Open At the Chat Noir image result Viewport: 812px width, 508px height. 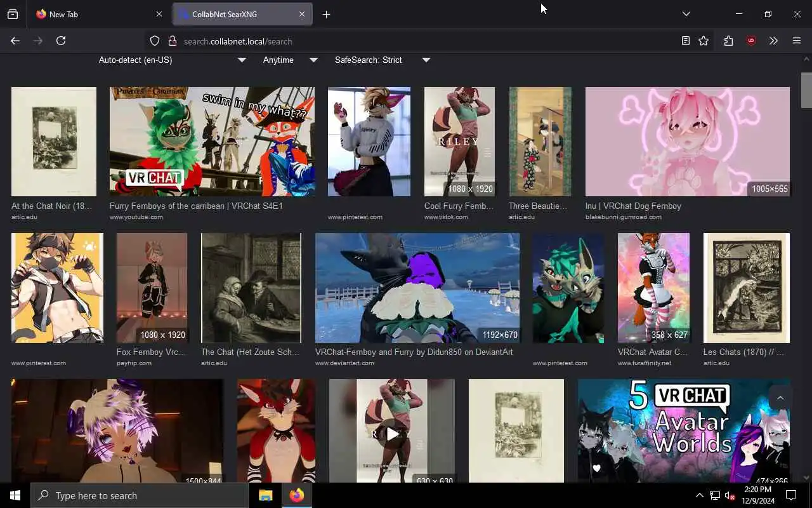coord(54,142)
